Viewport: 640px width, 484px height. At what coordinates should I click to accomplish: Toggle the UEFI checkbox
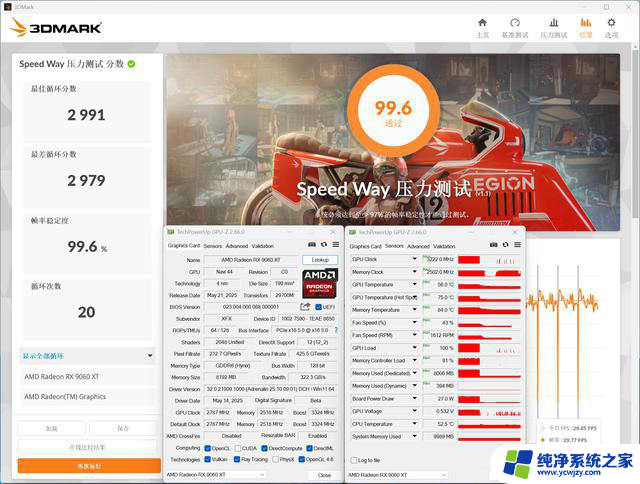318,307
